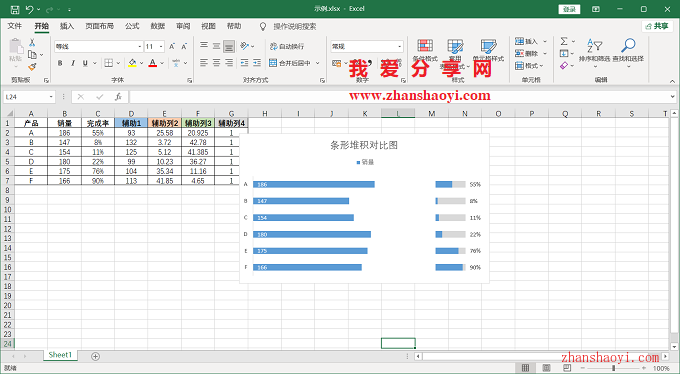Switch to Formulas (公式) tab
This screenshot has height=374, width=680.
tap(132, 26)
